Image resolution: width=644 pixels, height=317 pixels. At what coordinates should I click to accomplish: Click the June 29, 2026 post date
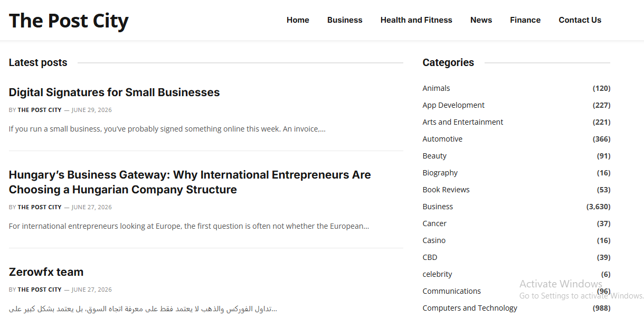pos(91,110)
